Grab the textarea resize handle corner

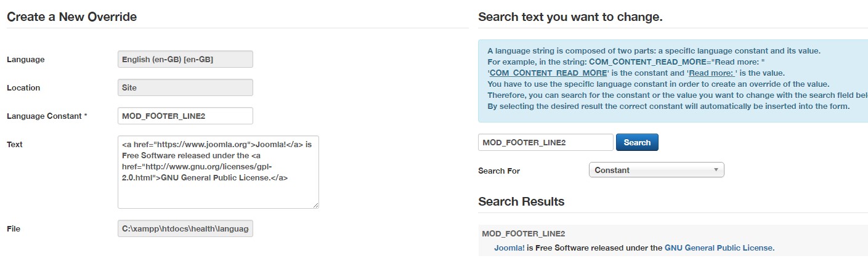(x=316, y=205)
